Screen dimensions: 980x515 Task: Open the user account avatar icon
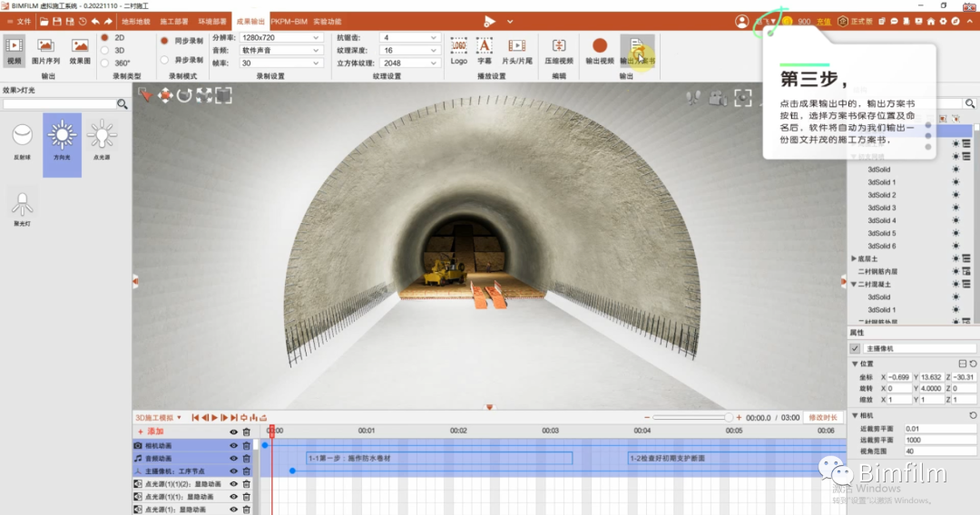742,21
